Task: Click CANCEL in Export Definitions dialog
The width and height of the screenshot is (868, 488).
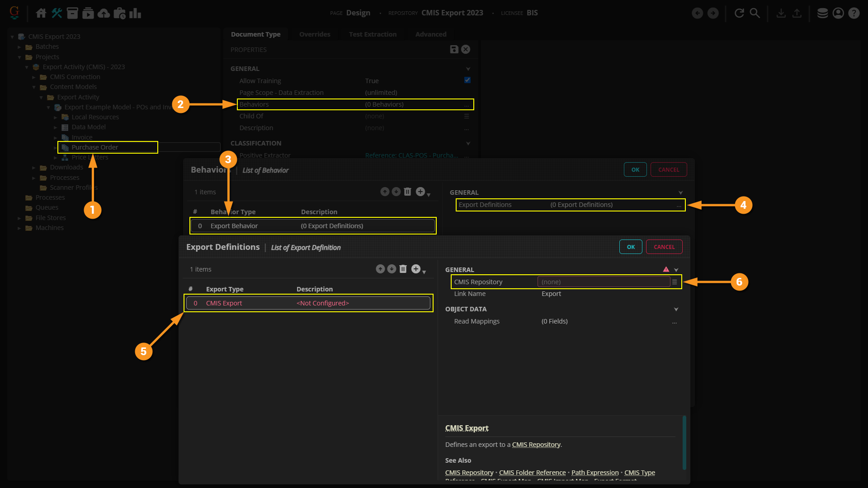Action: click(x=664, y=247)
